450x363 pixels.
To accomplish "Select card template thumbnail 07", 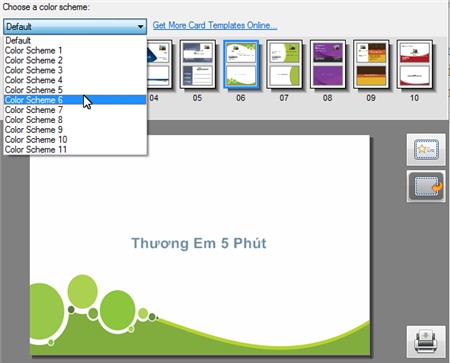I will pyautogui.click(x=284, y=64).
